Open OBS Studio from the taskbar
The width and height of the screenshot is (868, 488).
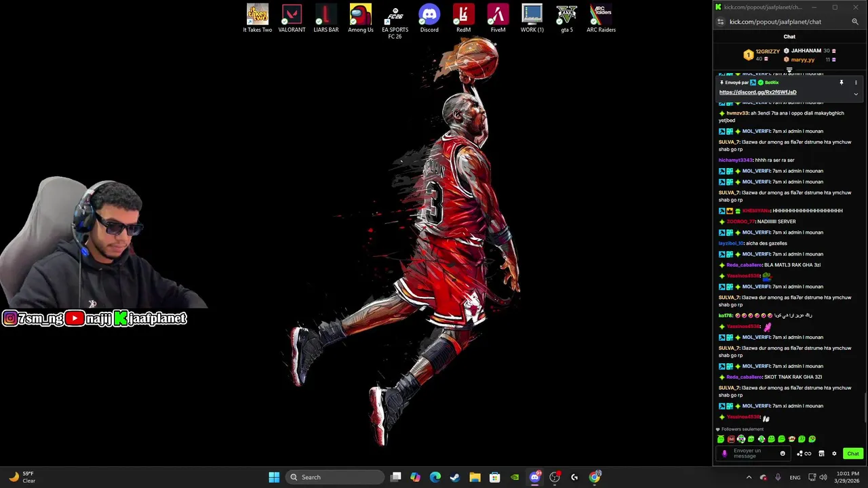555,477
